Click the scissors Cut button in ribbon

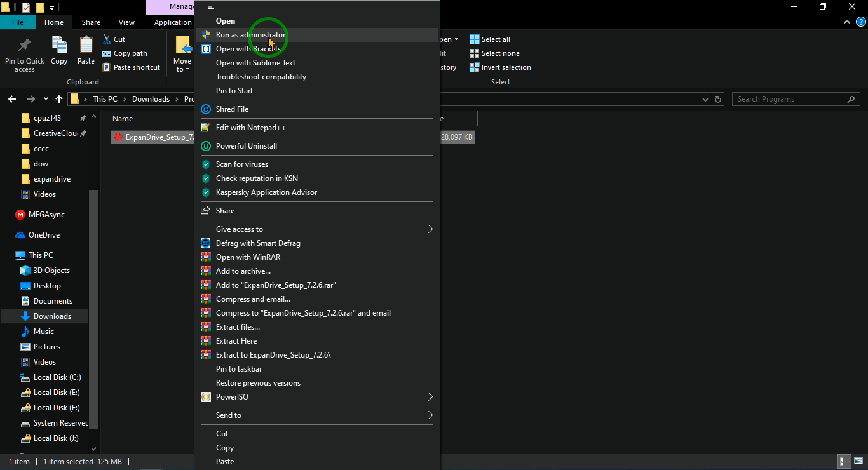114,39
